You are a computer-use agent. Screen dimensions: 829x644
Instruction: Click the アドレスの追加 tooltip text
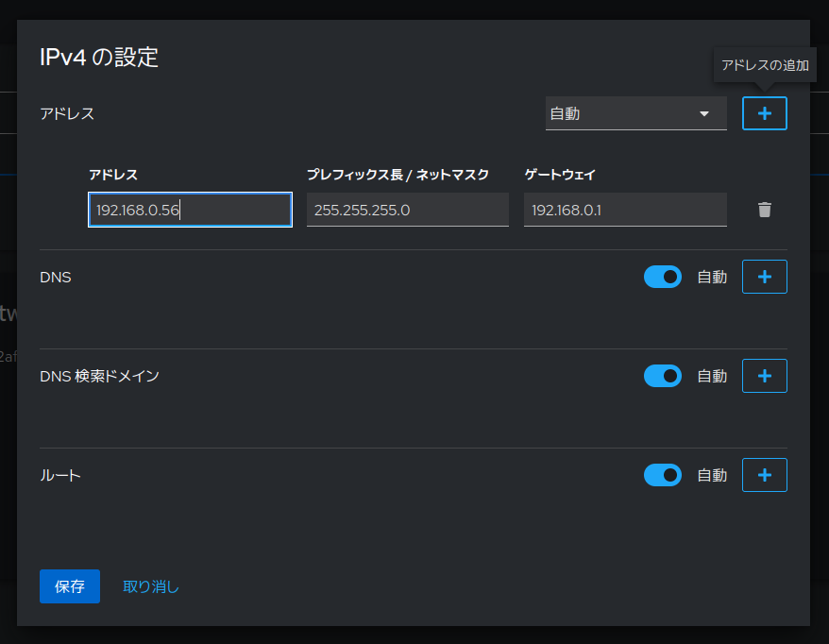[x=765, y=65]
